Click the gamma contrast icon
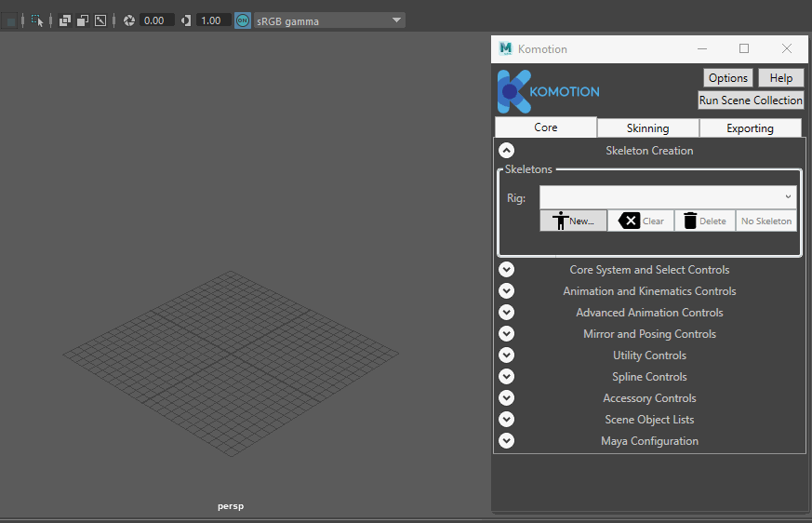Image resolution: width=812 pixels, height=523 pixels. tap(186, 20)
